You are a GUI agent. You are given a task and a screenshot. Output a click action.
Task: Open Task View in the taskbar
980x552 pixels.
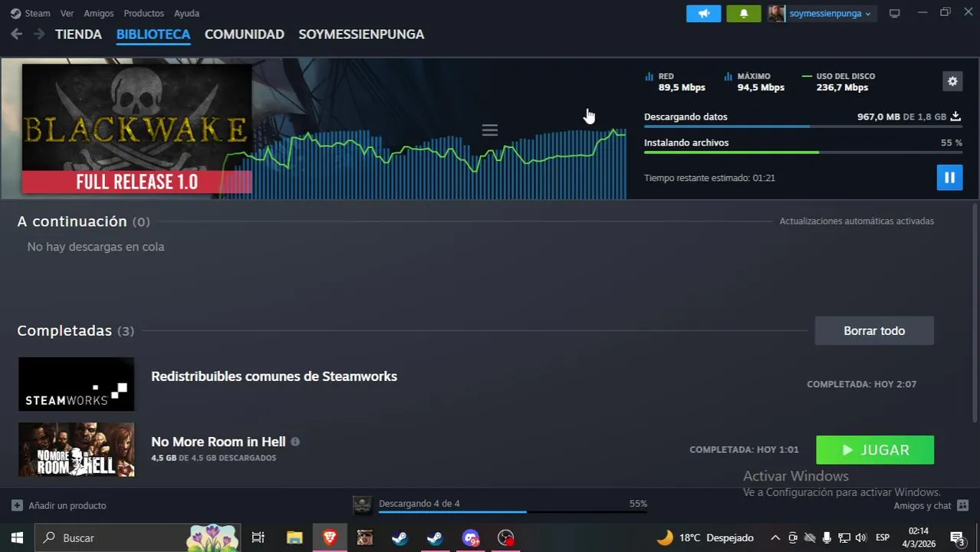pyautogui.click(x=258, y=538)
